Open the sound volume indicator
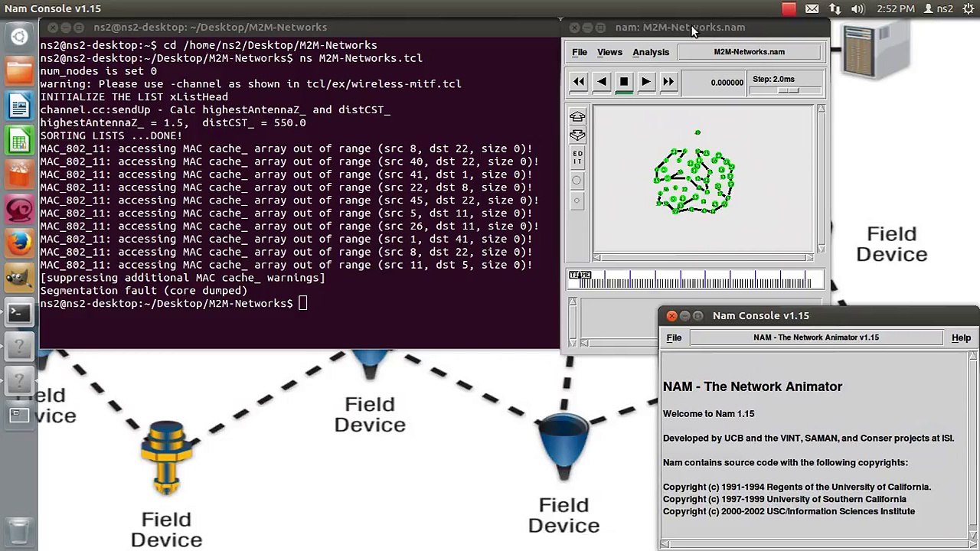 pos(857,9)
